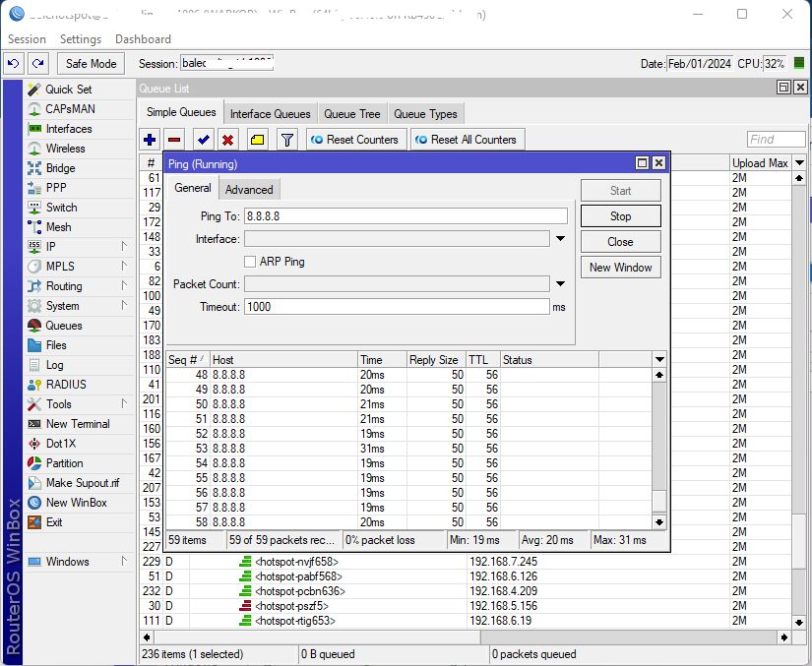Launch New WinBox
This screenshot has width=812, height=666.
point(76,503)
